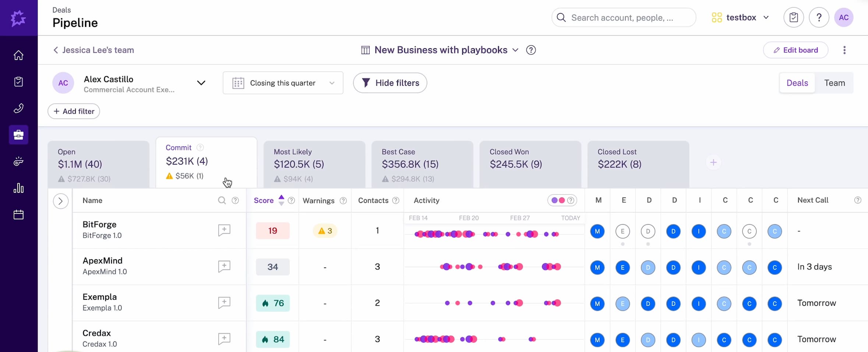Sort by Score column arrows
The width and height of the screenshot is (868, 352).
[281, 200]
